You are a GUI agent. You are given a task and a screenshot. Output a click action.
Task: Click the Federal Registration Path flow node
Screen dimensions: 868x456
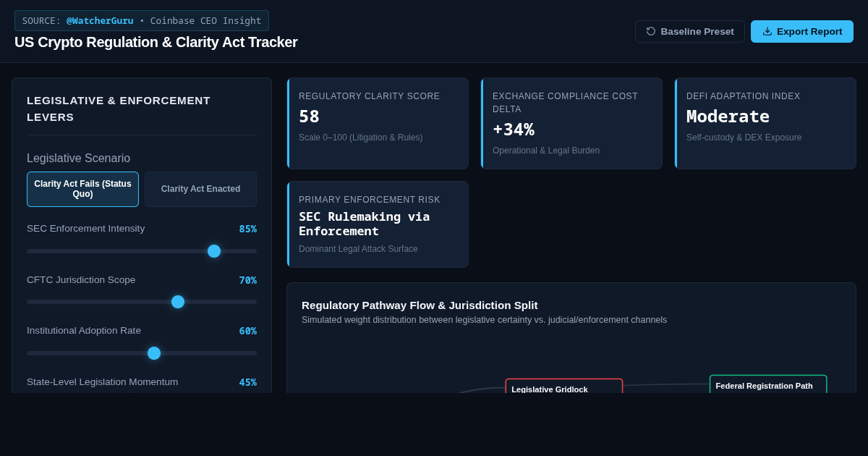[768, 384]
